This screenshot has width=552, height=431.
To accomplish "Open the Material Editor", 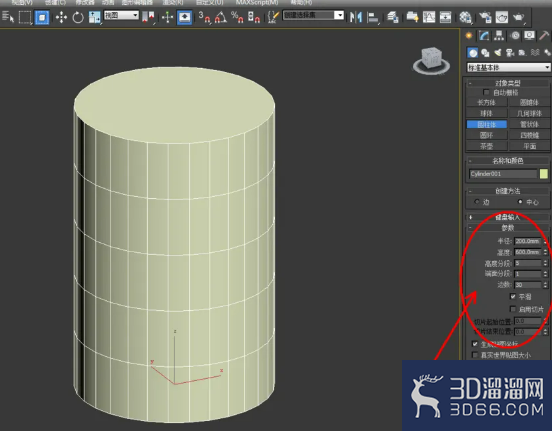I will coord(465,17).
